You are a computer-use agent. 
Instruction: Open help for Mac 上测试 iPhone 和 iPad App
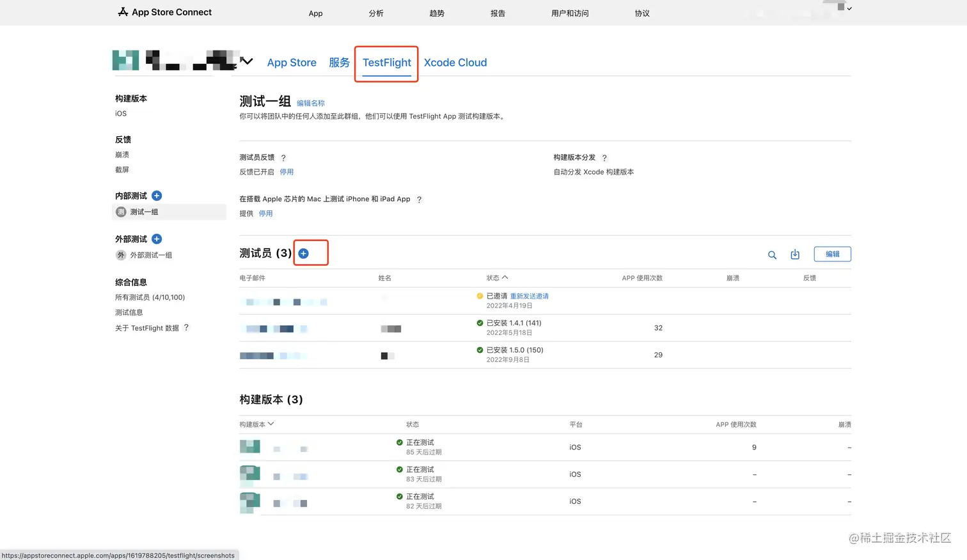(x=419, y=199)
